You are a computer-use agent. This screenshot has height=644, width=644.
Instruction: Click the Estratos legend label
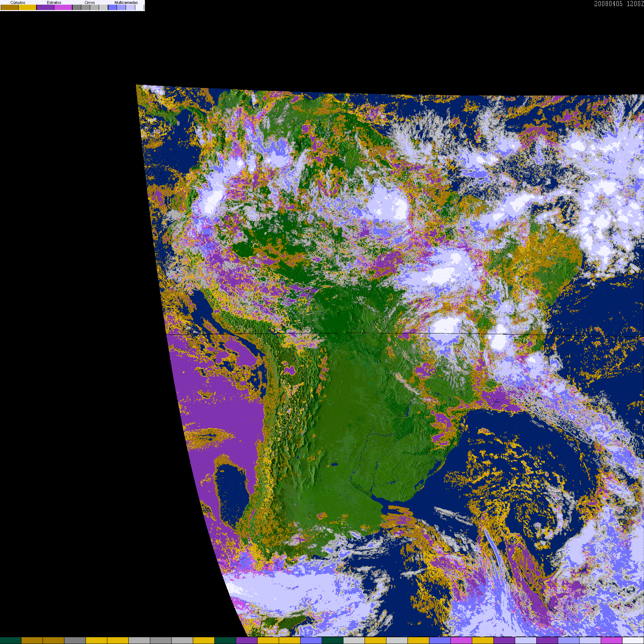54,3
